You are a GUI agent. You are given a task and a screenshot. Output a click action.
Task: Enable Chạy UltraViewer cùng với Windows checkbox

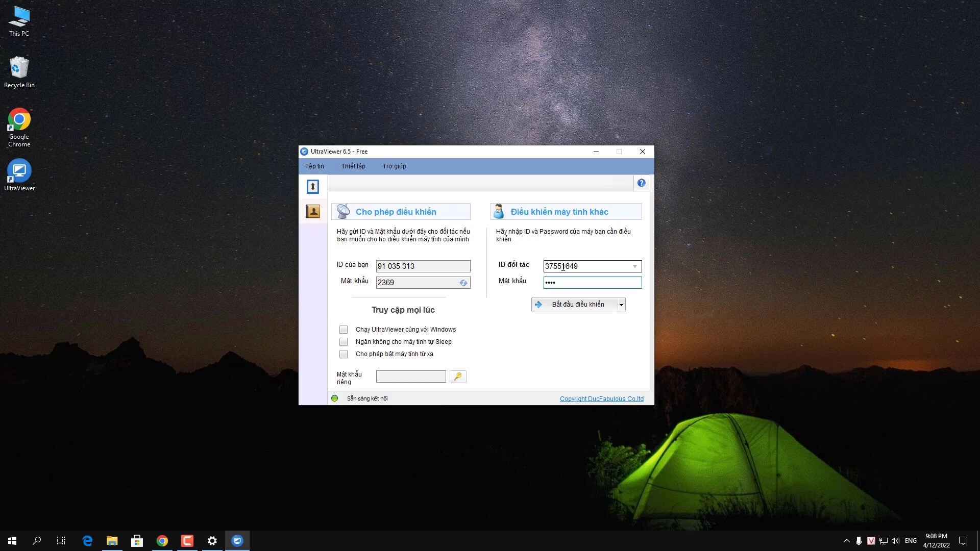344,330
